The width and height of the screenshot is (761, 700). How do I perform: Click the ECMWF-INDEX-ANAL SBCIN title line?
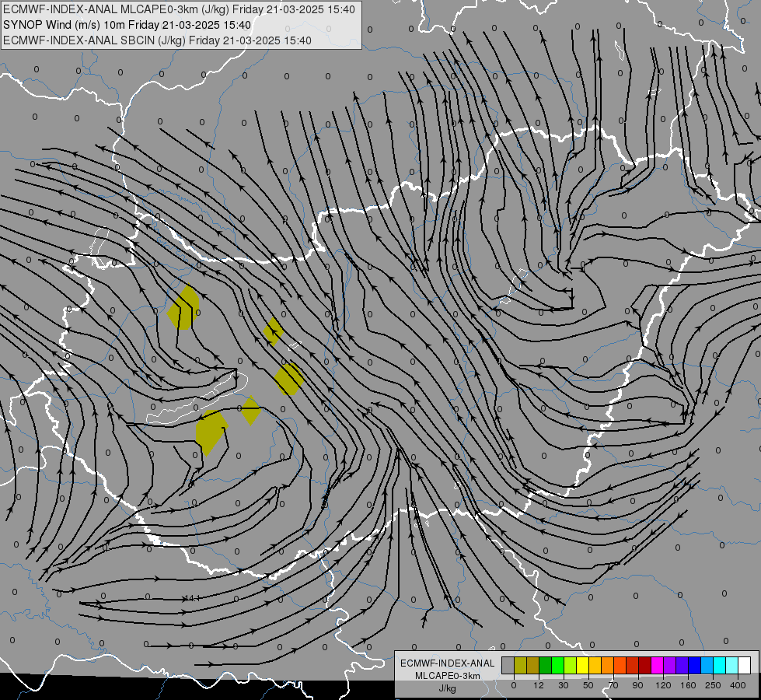pyautogui.click(x=157, y=40)
